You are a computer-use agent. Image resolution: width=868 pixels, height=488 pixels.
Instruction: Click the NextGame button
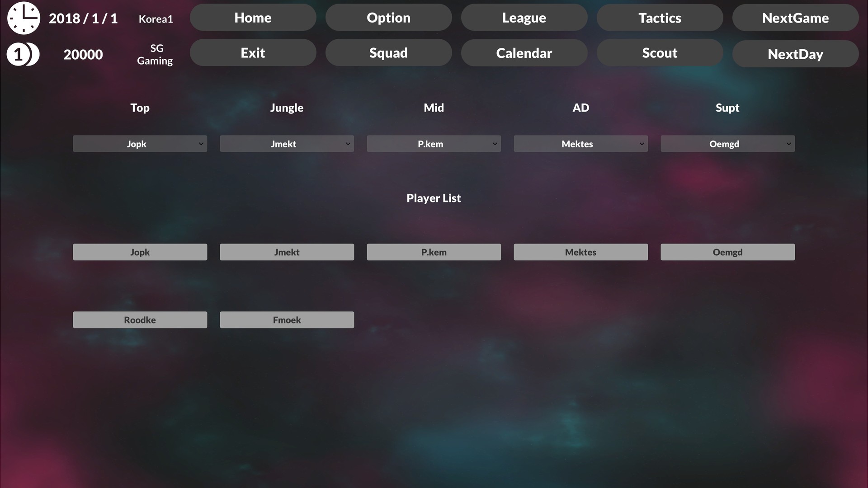(x=795, y=17)
